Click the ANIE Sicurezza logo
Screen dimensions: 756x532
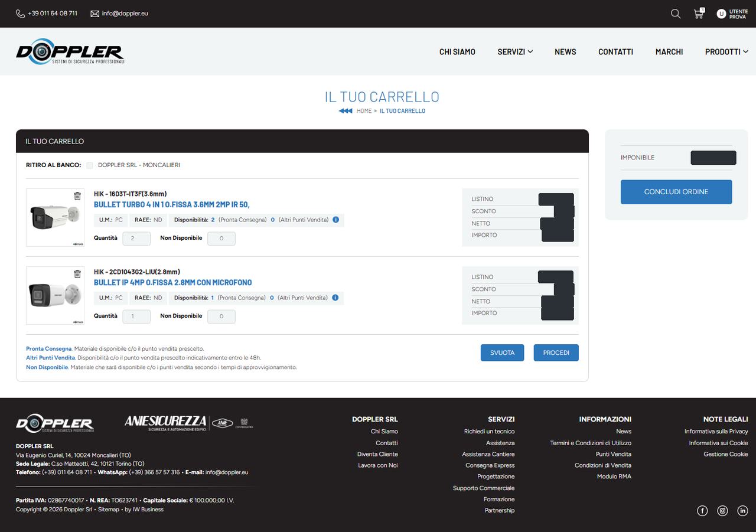pyautogui.click(x=188, y=423)
